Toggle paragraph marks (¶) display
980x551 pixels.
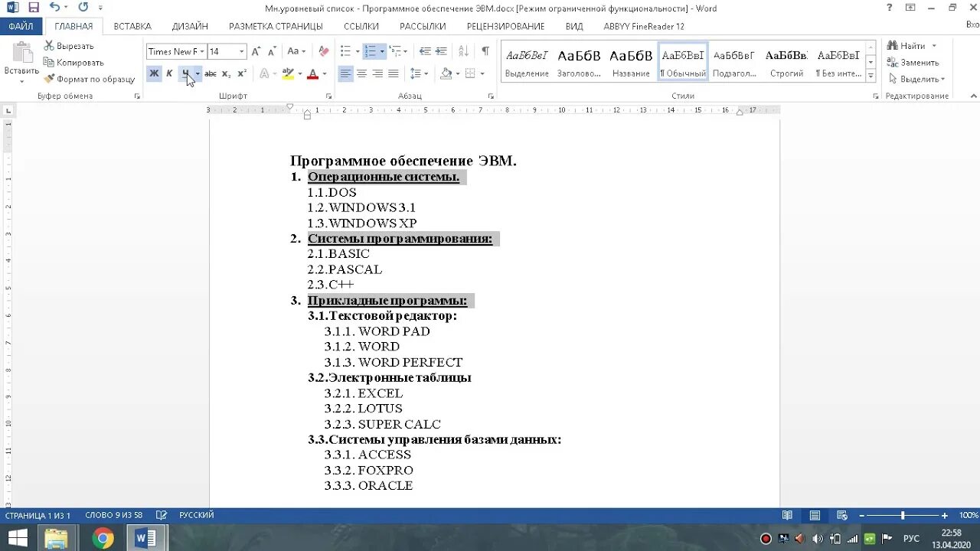(x=485, y=51)
